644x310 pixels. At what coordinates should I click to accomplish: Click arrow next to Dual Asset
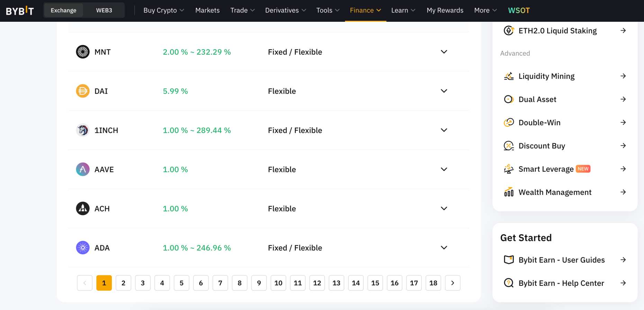pyautogui.click(x=623, y=99)
